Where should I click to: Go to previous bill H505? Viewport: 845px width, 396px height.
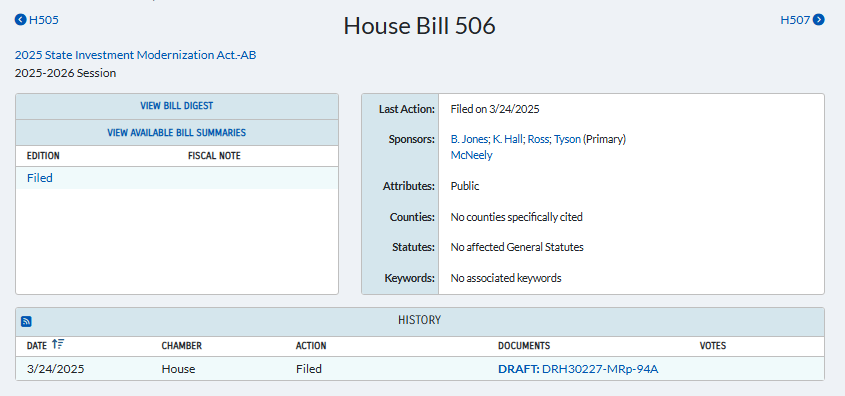[x=44, y=20]
